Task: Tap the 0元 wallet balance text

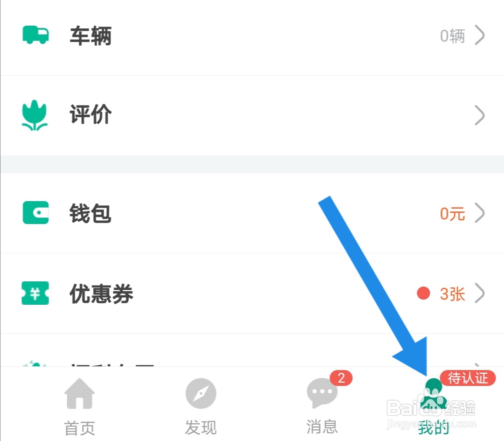Action: pyautogui.click(x=453, y=214)
